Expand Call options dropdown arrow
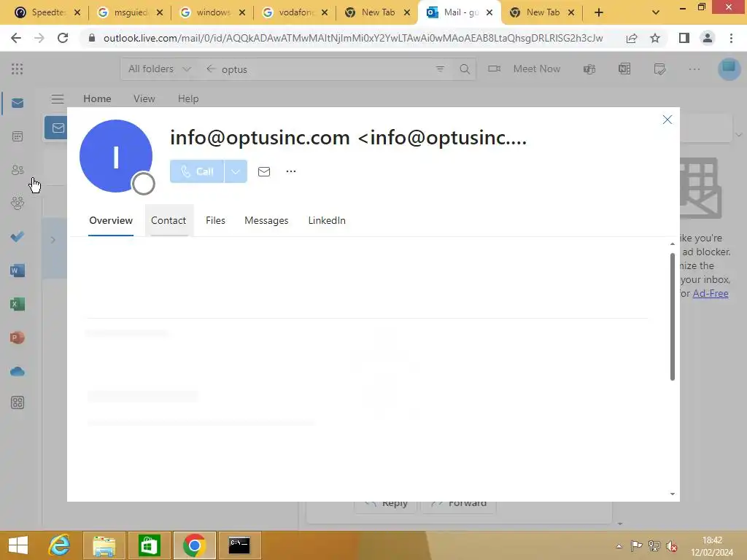Viewport: 747px width, 560px height. tap(236, 171)
